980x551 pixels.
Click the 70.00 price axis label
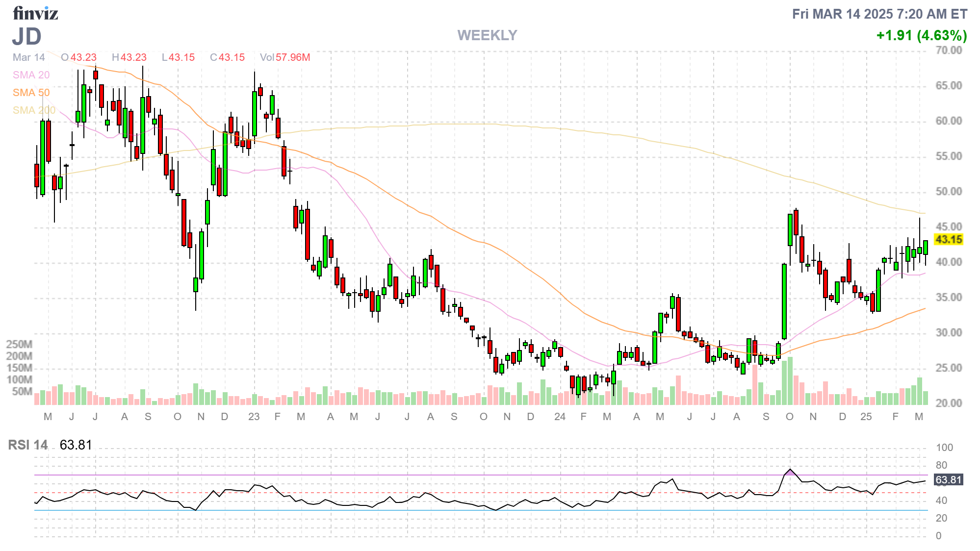coord(949,50)
